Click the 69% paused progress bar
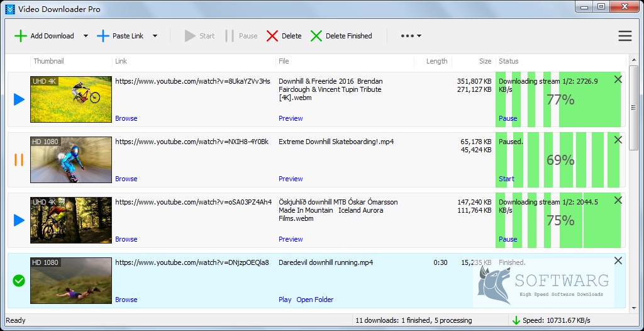The width and height of the screenshot is (644, 331). (560, 160)
